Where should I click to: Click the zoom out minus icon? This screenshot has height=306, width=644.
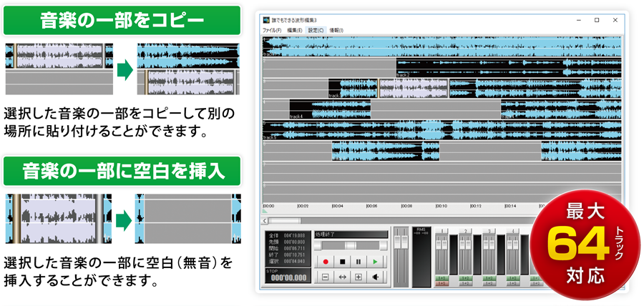click(326, 276)
